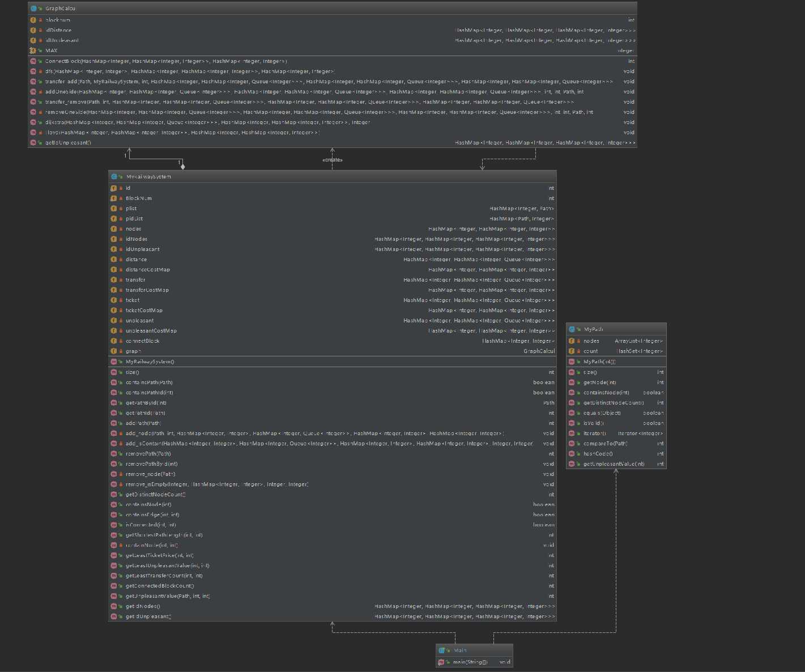
Task: Click the static field icon beside MAX
Action: point(33,50)
